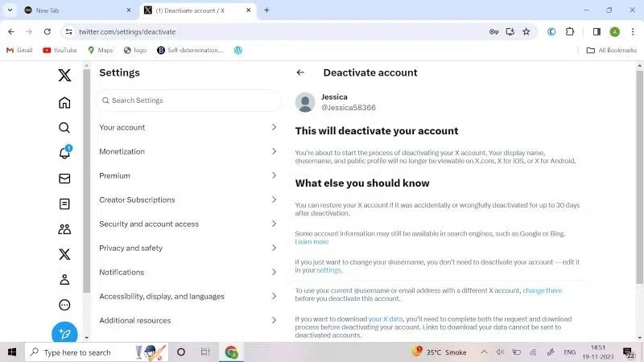Expand Accessibility, display, and languages chevron

pos(274,296)
